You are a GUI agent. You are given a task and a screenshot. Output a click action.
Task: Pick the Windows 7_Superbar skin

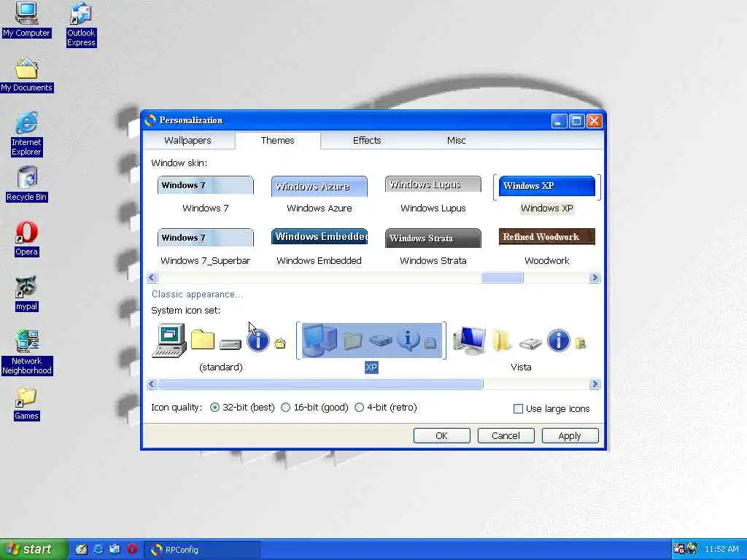coord(205,247)
